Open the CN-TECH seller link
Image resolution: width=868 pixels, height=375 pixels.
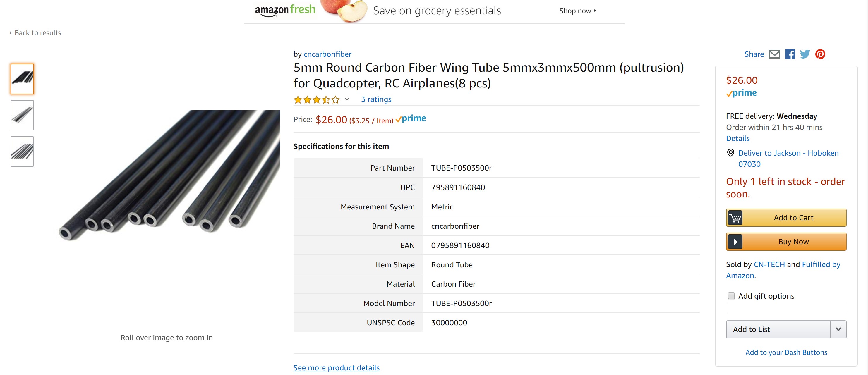pyautogui.click(x=769, y=264)
